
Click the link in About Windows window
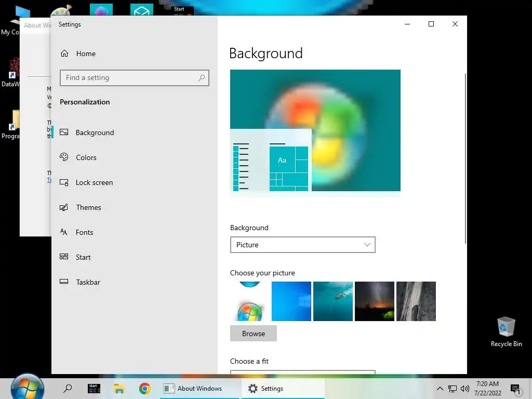click(x=49, y=180)
